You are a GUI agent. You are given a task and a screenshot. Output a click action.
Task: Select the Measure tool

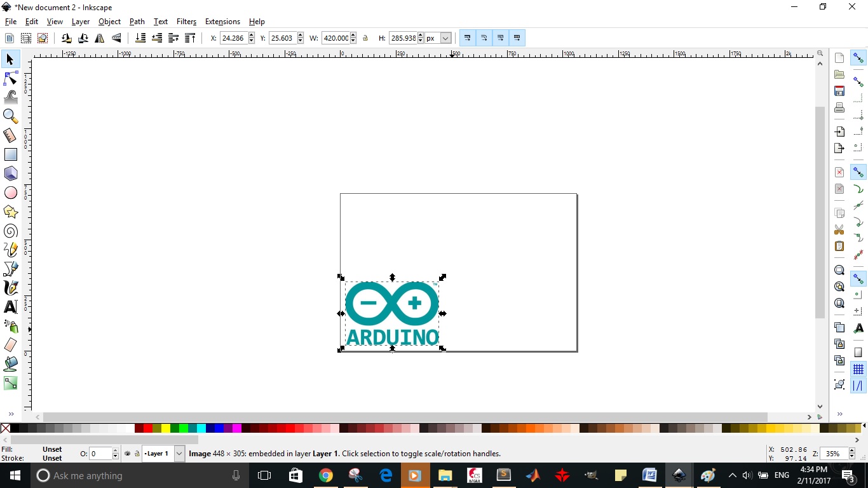coord(11,135)
